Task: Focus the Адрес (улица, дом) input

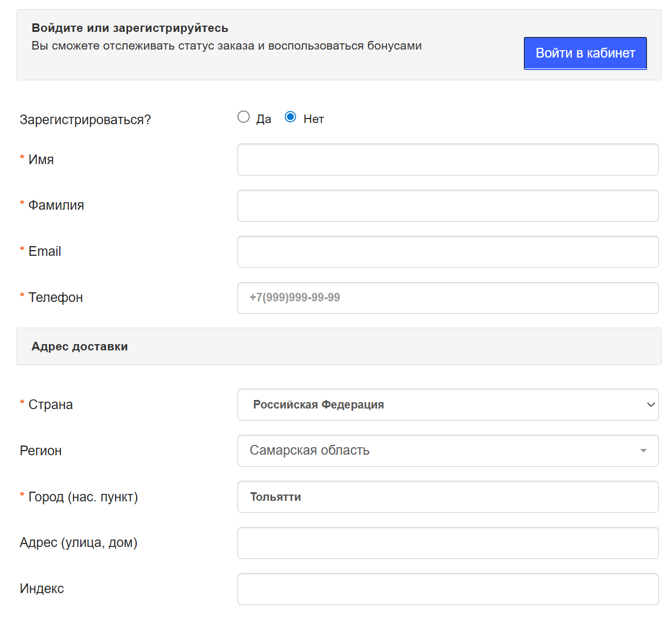Action: 448,543
